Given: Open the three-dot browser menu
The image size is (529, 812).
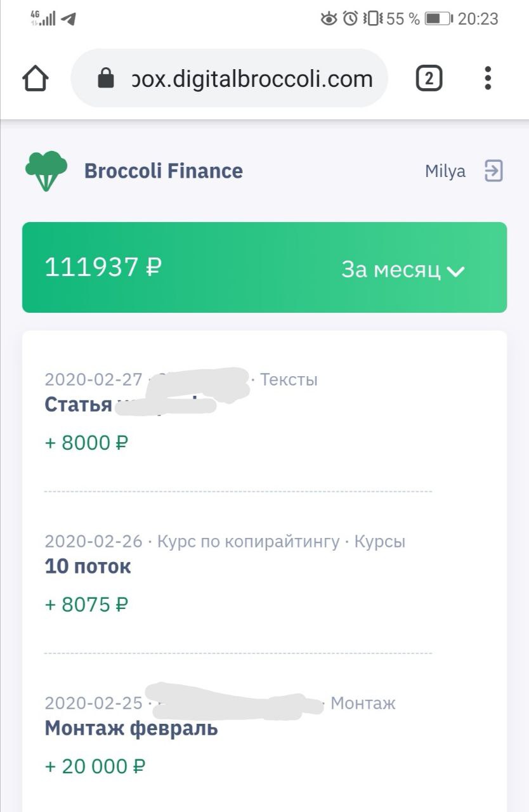Looking at the screenshot, I should [x=487, y=78].
